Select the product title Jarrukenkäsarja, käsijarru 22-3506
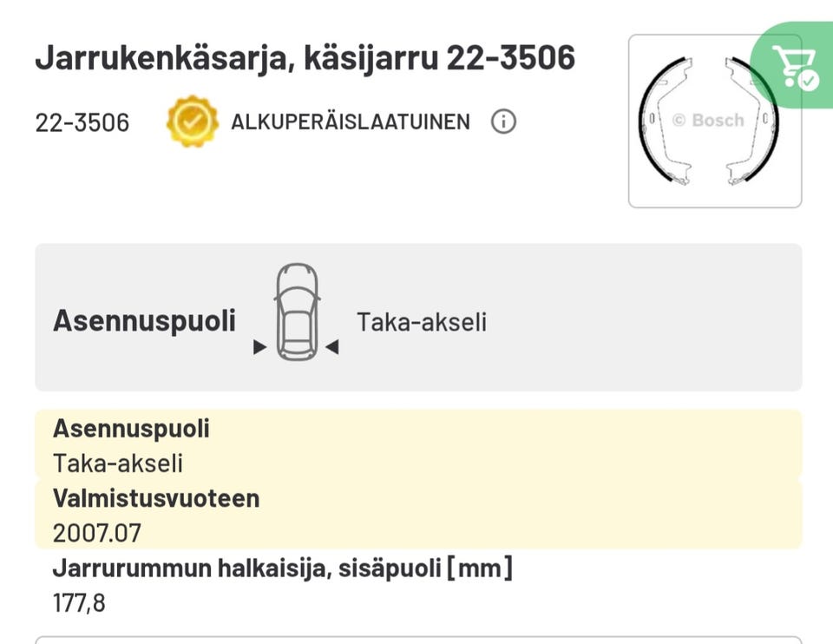833x644 pixels. click(305, 57)
